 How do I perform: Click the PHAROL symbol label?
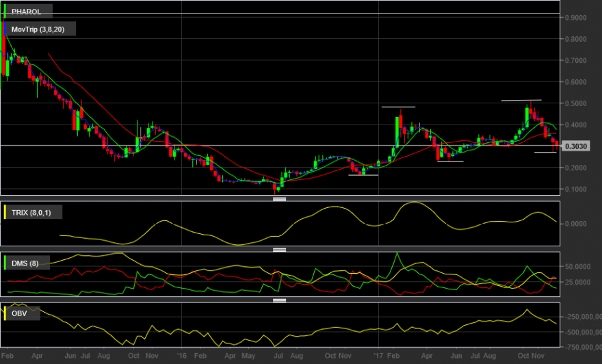pos(26,12)
